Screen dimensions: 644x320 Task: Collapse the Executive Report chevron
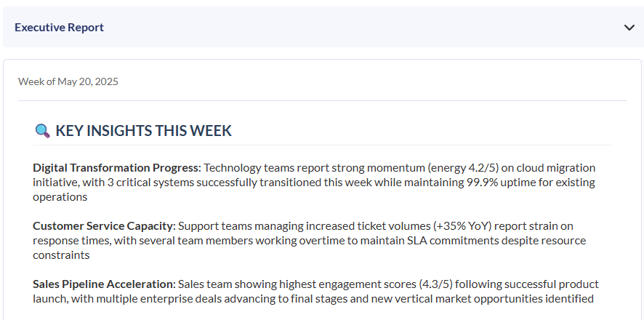pyautogui.click(x=629, y=28)
